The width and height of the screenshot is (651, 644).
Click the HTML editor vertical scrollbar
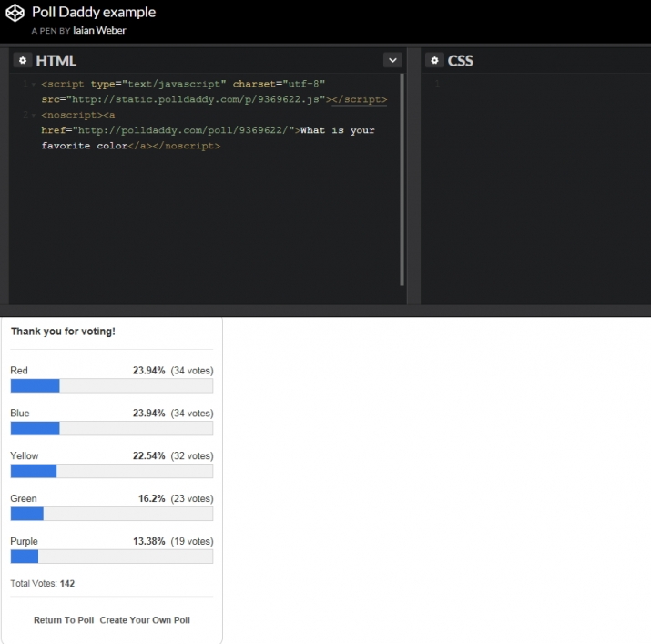[x=402, y=179]
